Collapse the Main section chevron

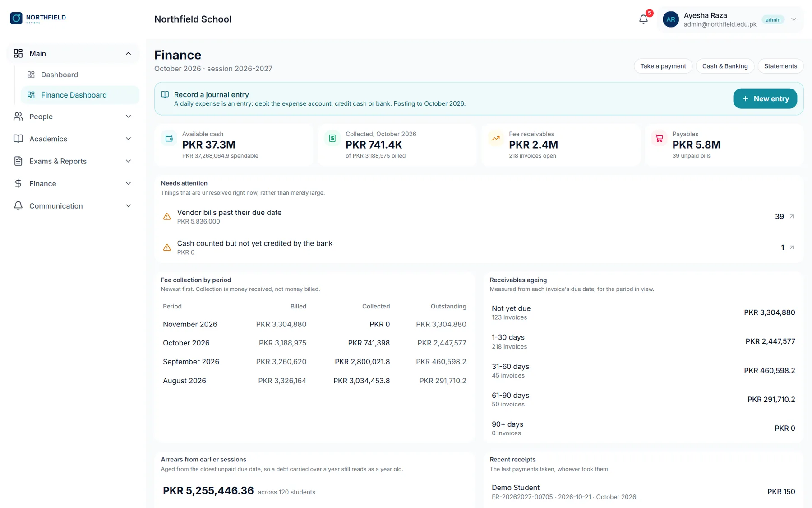click(128, 53)
